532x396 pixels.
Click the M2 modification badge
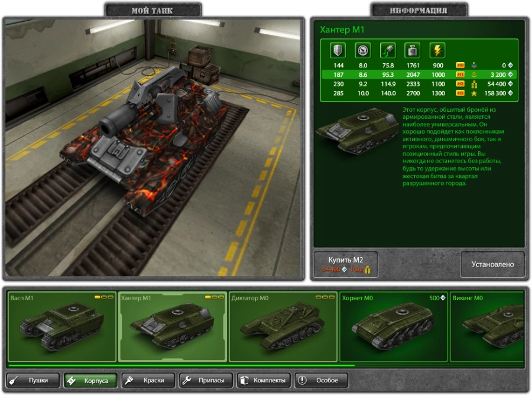(460, 84)
